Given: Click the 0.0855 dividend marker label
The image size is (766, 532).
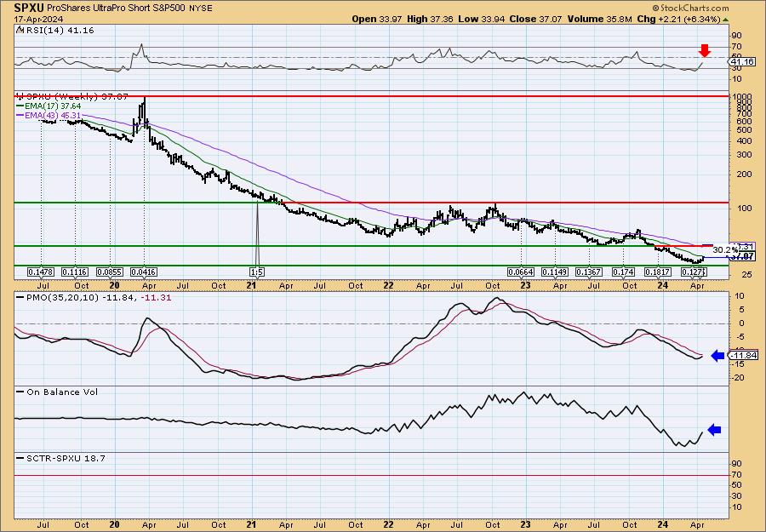Looking at the screenshot, I should 110,272.
